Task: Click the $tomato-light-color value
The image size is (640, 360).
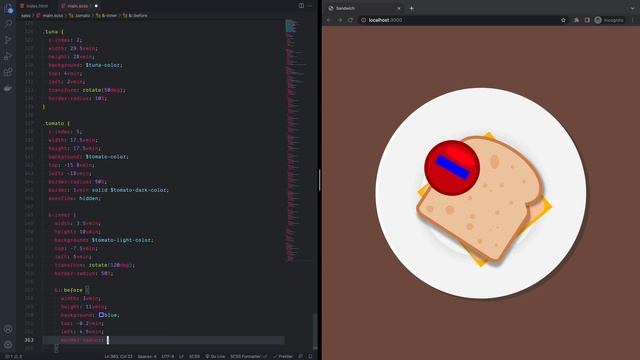Action: (x=122, y=240)
